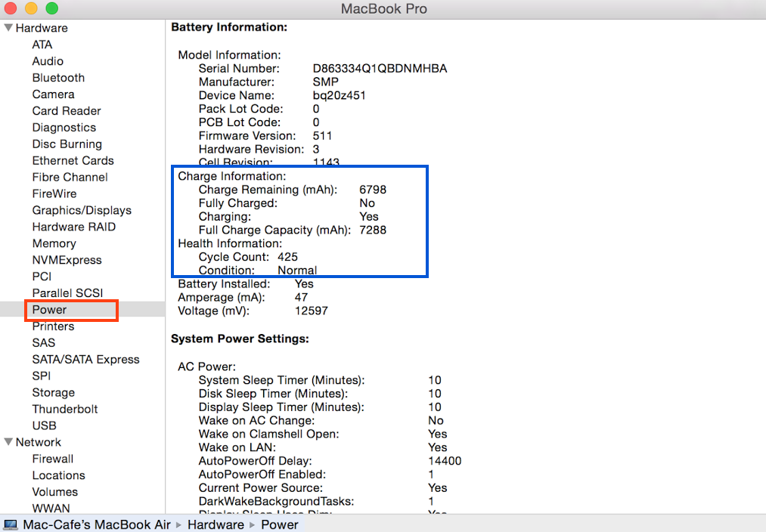
Task: Select Locations under Network
Action: 59,475
